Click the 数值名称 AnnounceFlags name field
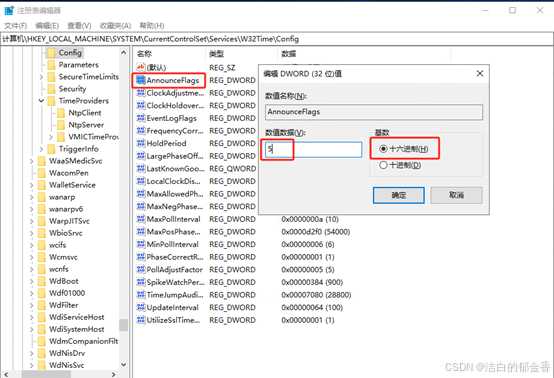554x378 pixels. tap(373, 112)
